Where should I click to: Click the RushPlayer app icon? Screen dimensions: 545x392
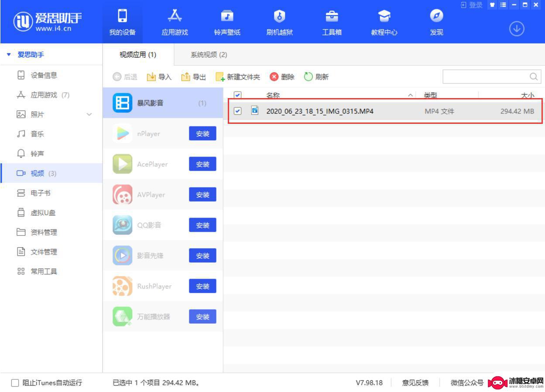[122, 286]
